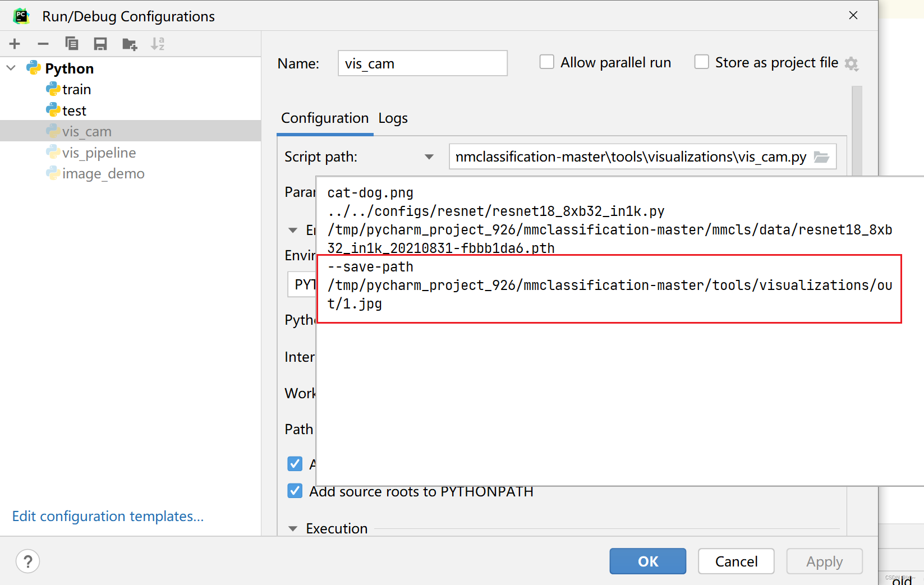Click the help question mark icon
Image resolution: width=924 pixels, height=585 pixels.
[27, 561]
